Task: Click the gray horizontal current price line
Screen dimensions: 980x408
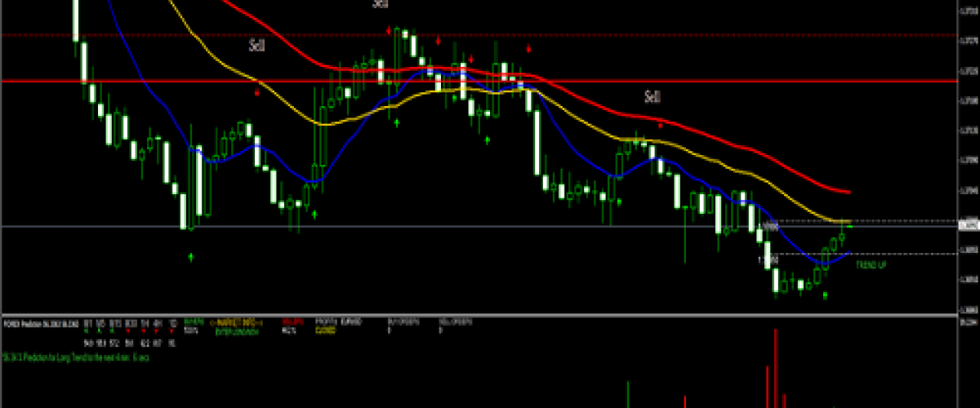Action: click(x=408, y=226)
